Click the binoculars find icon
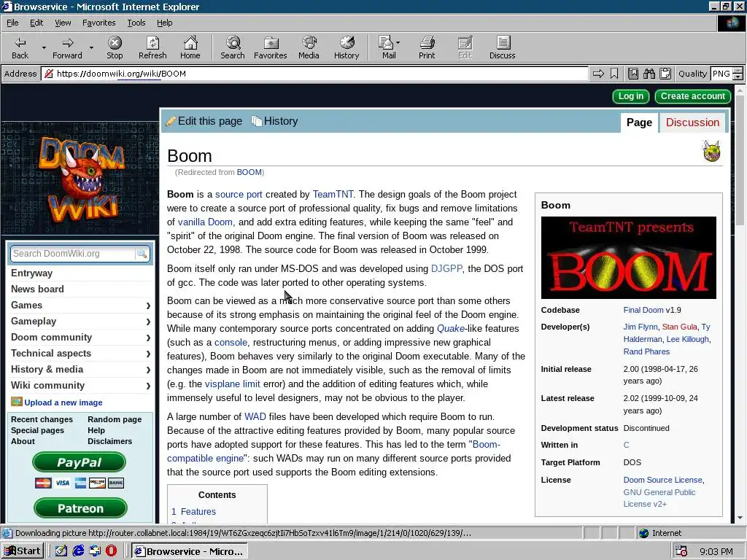 click(649, 74)
